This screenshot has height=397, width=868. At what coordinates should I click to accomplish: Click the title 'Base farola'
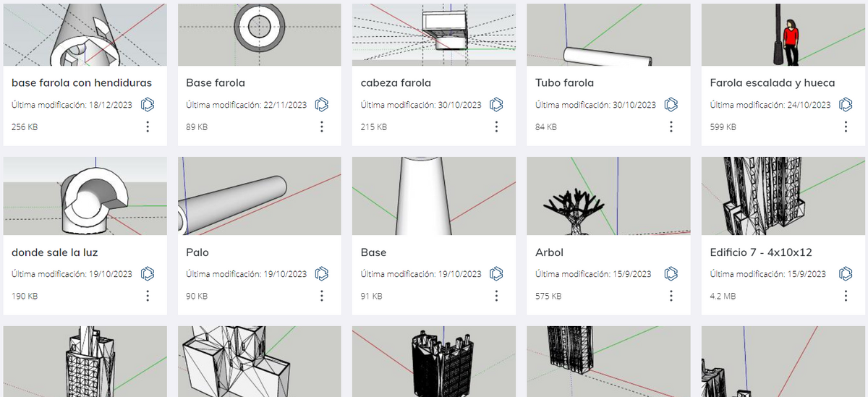click(x=216, y=83)
